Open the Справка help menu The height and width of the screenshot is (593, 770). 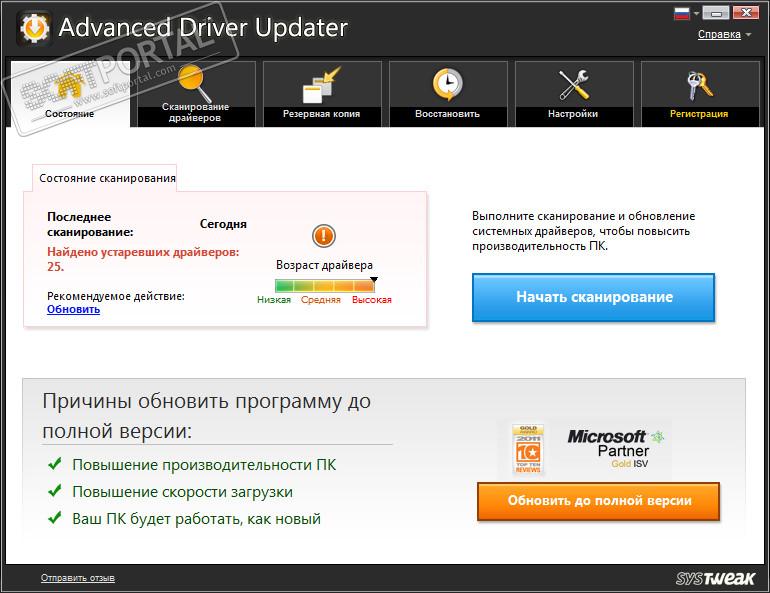pyautogui.click(x=719, y=34)
